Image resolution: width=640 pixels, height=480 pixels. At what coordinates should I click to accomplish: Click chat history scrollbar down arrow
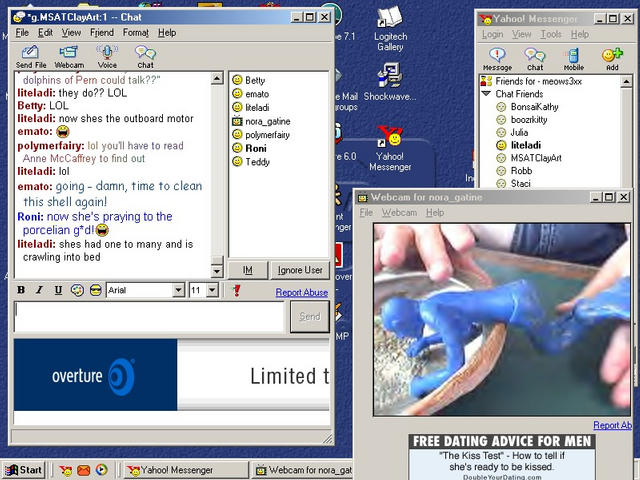point(217,271)
